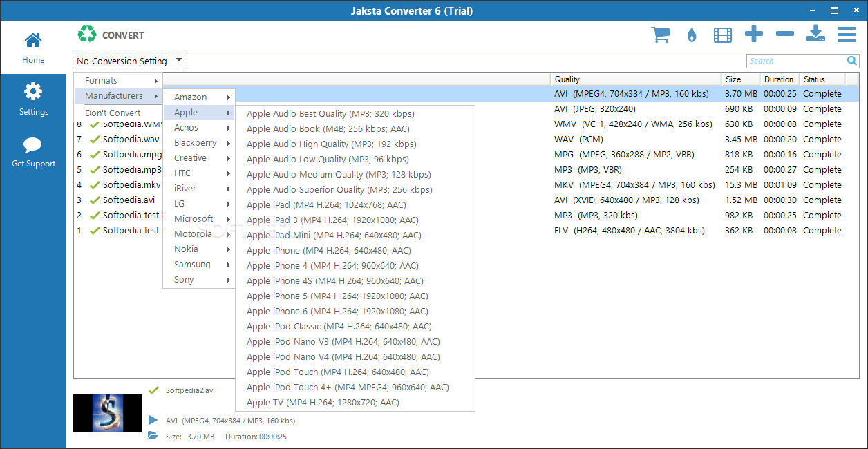868x449 pixels.
Task: Add files with the plus icon
Action: pos(754,34)
